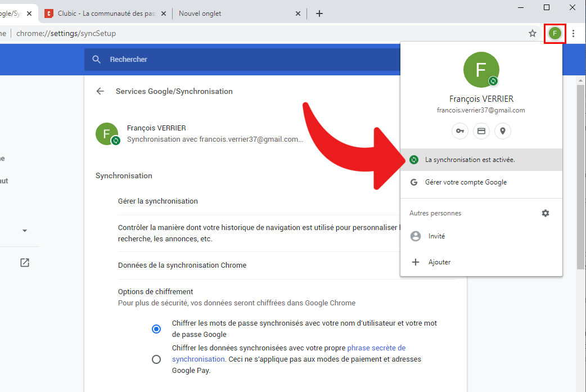Close the settings tab
The height and width of the screenshot is (392, 586).
pos(29,13)
